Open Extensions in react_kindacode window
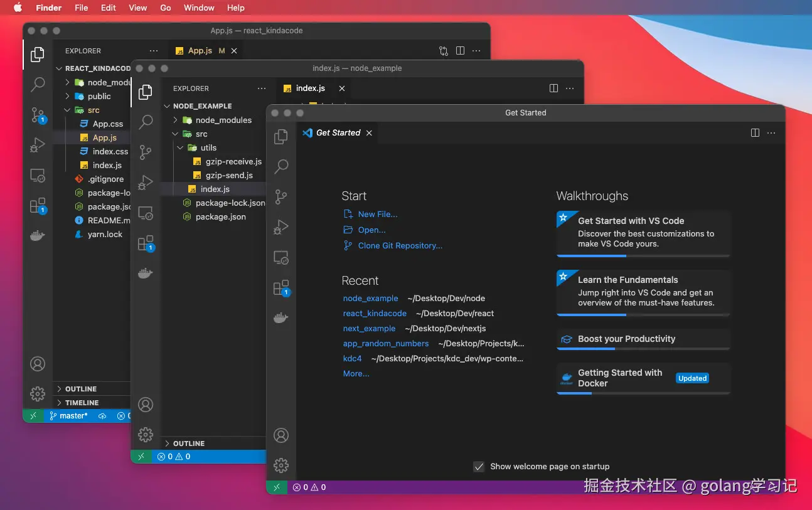This screenshot has height=510, width=812. tap(38, 206)
